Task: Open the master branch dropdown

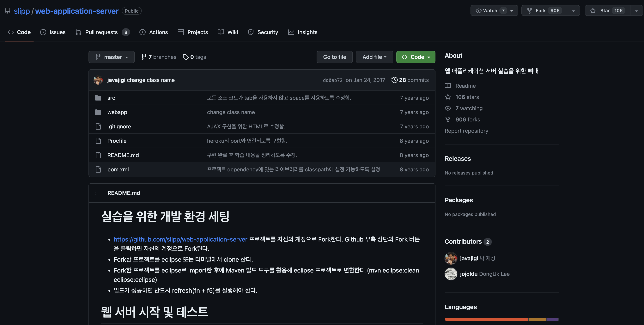Action: tap(112, 57)
